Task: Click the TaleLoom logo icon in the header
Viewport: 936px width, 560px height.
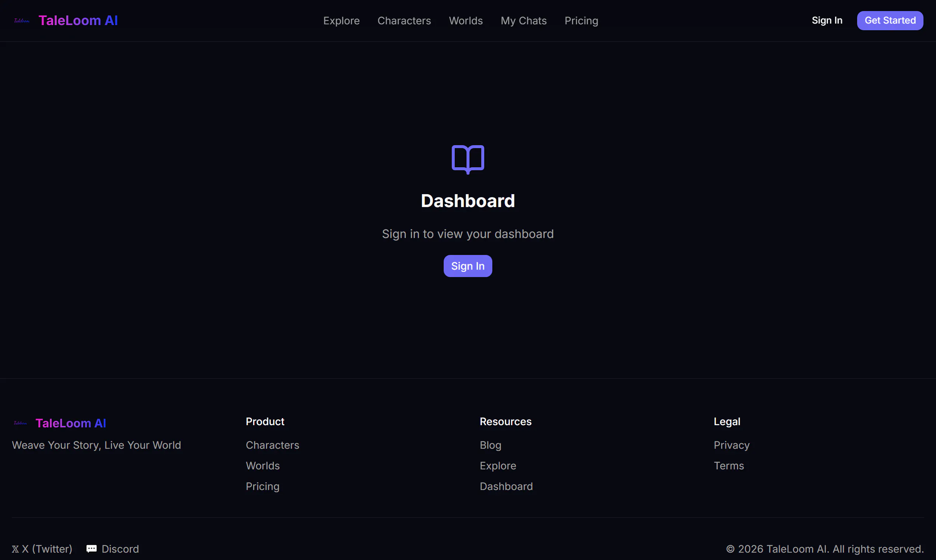Action: click(x=21, y=21)
